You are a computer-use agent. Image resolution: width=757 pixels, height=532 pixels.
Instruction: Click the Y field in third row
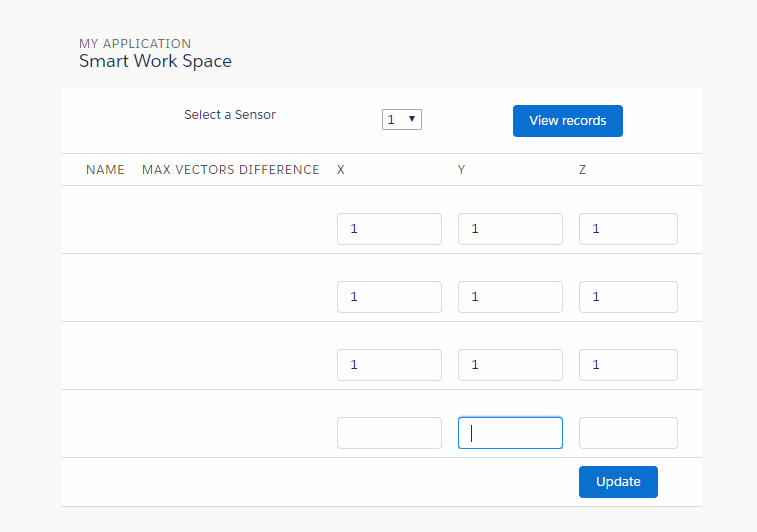[510, 365]
